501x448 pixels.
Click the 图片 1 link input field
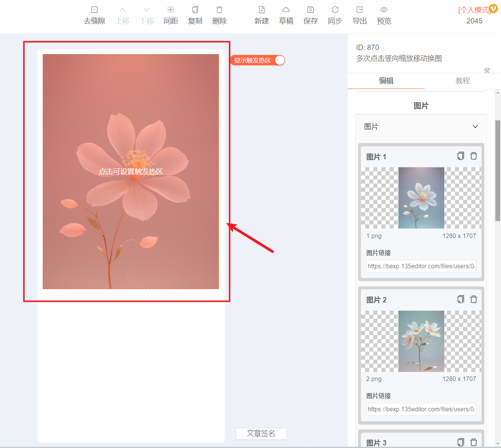(421, 266)
